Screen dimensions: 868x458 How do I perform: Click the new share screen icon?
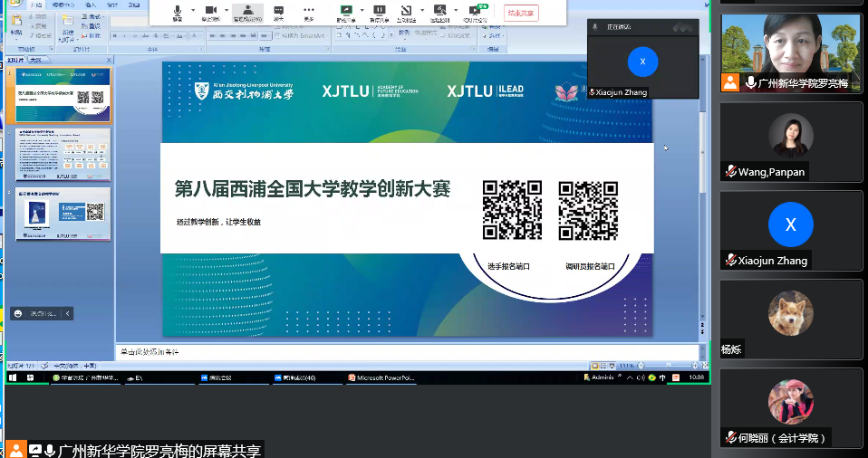point(344,12)
